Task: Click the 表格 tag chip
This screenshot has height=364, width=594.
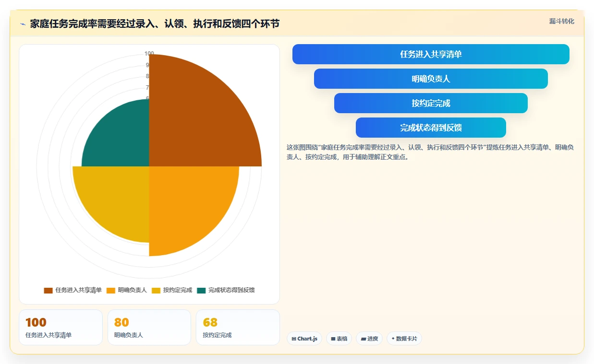Action: [x=339, y=339]
